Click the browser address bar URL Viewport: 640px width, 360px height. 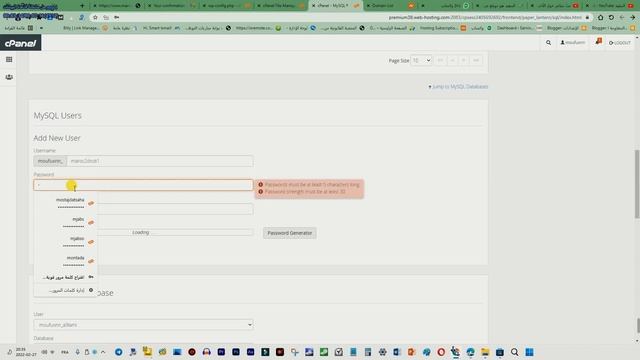pyautogui.click(x=485, y=18)
